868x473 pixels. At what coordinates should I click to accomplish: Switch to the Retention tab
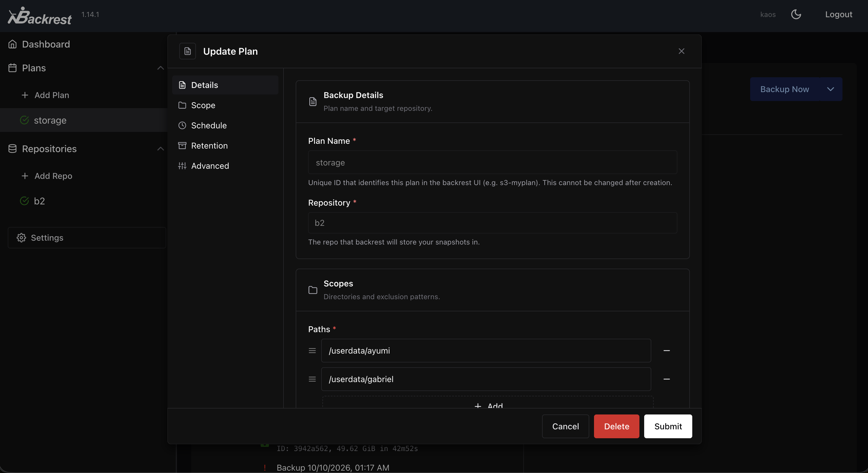(225, 146)
